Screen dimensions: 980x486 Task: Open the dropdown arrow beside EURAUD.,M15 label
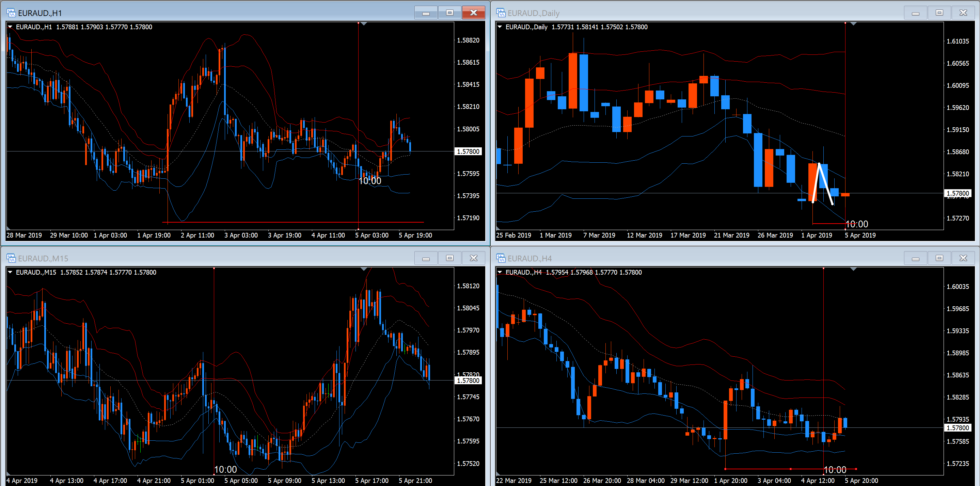click(10, 272)
